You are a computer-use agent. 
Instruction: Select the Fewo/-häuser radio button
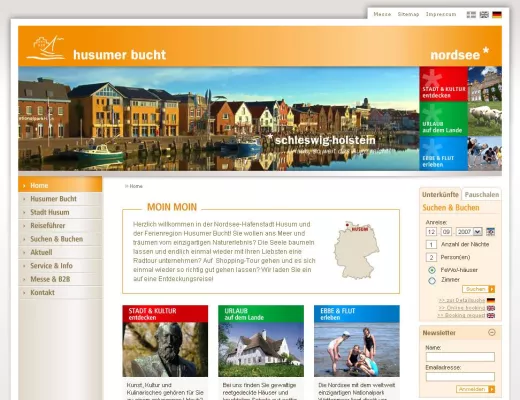coord(432,270)
